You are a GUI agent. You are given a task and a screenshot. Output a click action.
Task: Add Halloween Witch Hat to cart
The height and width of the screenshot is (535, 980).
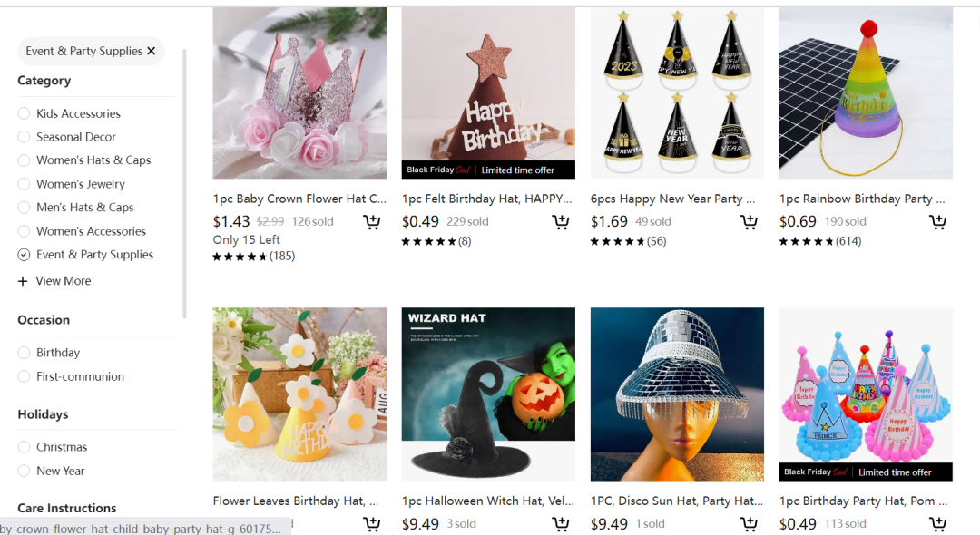click(561, 524)
